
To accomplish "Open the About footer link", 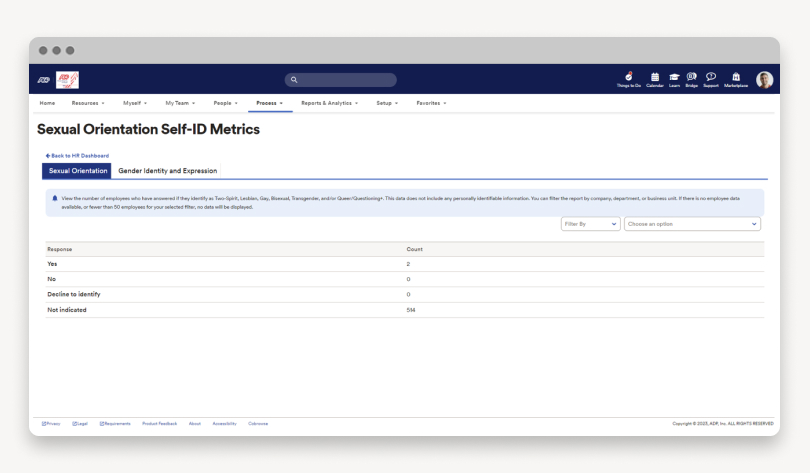I will 195,423.
